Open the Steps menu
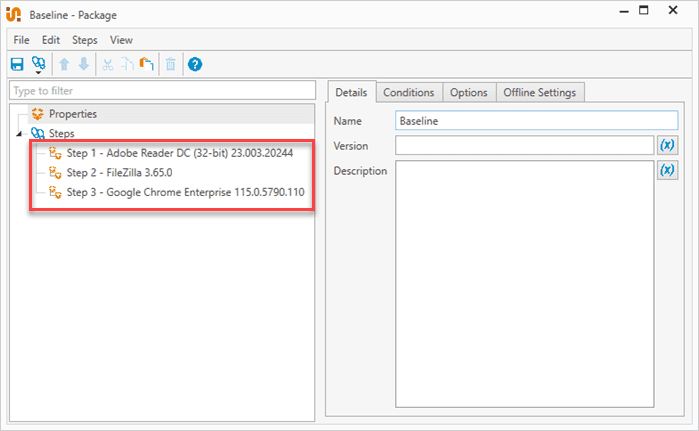 85,40
